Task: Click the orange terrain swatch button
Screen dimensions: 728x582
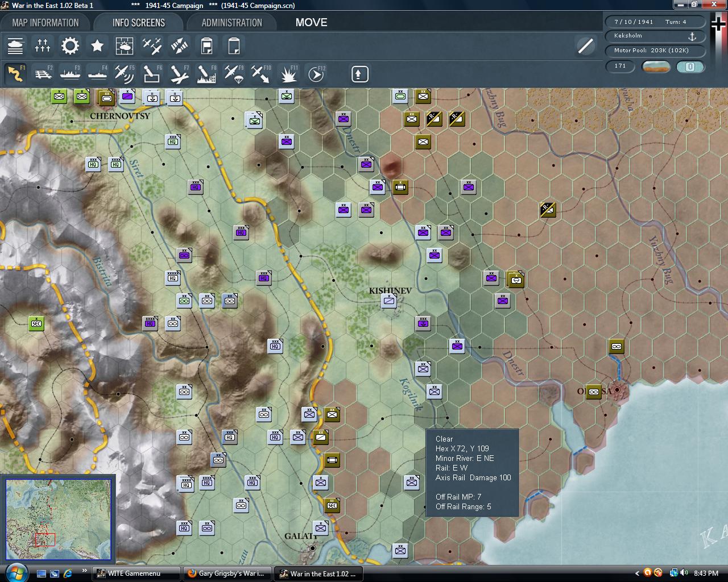Action: [x=656, y=66]
